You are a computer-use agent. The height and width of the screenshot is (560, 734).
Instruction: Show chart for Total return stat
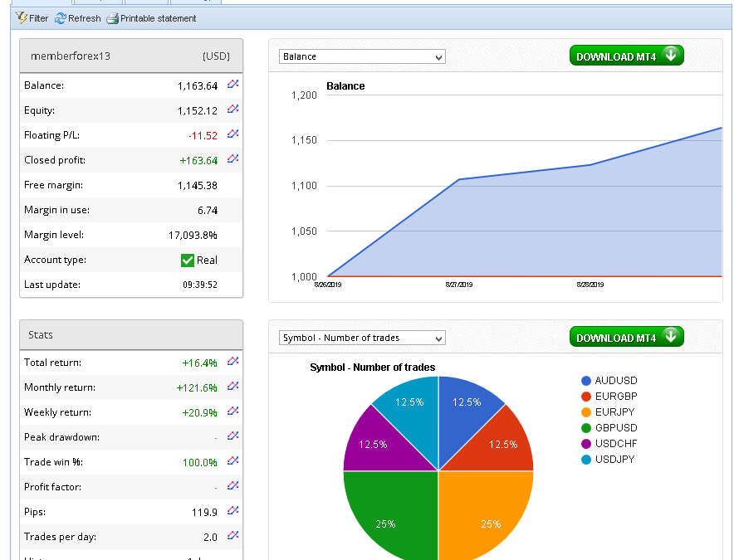(233, 362)
